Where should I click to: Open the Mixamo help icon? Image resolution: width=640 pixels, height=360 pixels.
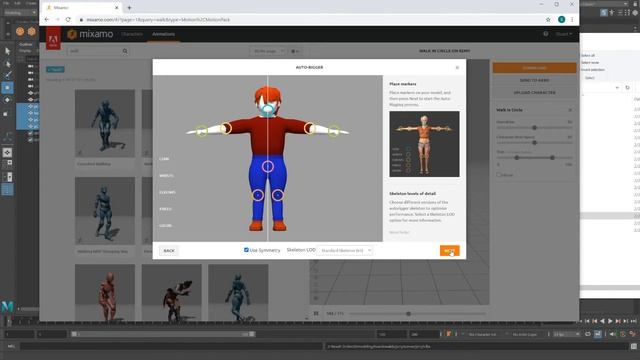(546, 34)
